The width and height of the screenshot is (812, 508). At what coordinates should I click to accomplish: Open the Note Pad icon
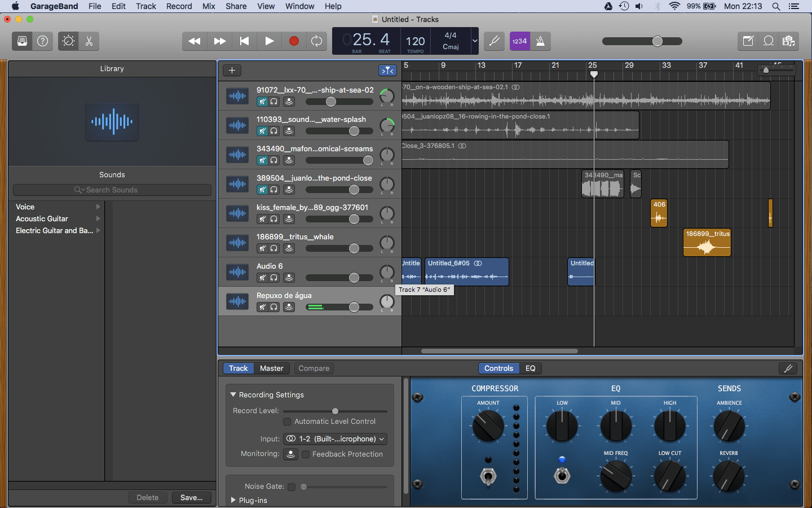coord(748,41)
